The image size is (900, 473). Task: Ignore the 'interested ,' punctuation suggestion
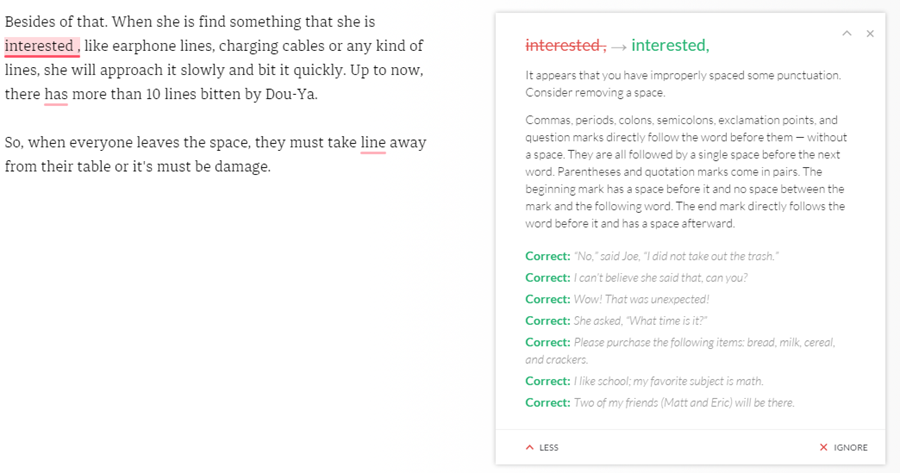coord(843,447)
